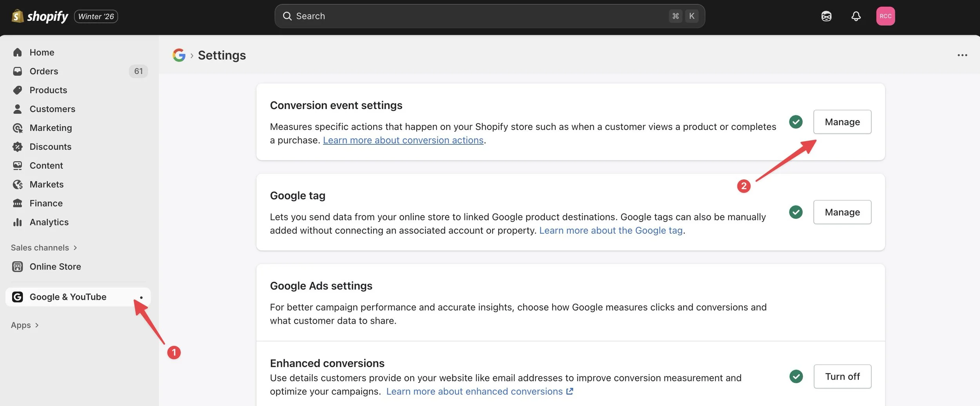Viewport: 980px width, 406px height.
Task: Click the Google logo in the breadcrumb
Action: pos(179,55)
